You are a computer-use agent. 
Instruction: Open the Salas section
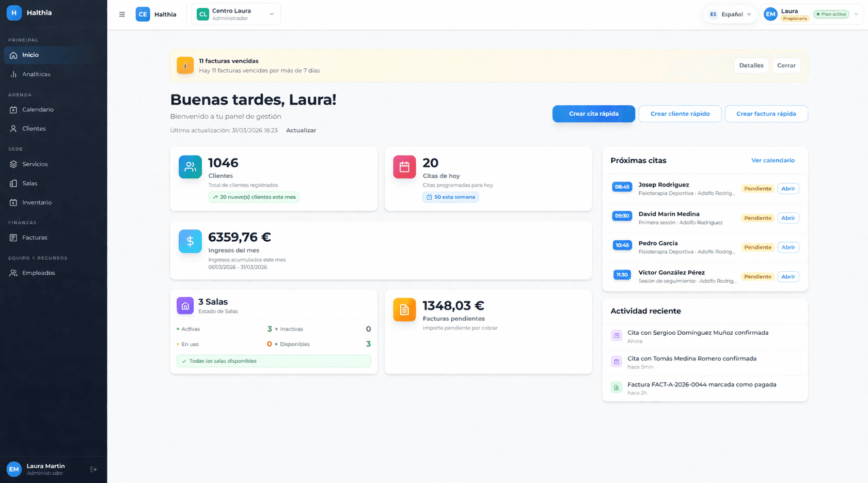[x=30, y=183]
